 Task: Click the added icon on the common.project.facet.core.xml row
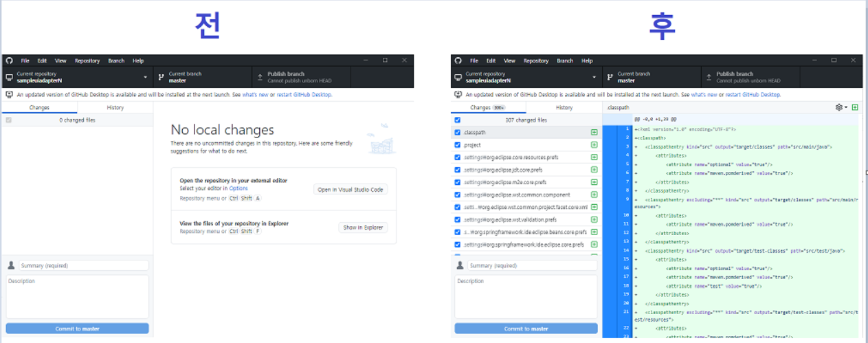(594, 207)
